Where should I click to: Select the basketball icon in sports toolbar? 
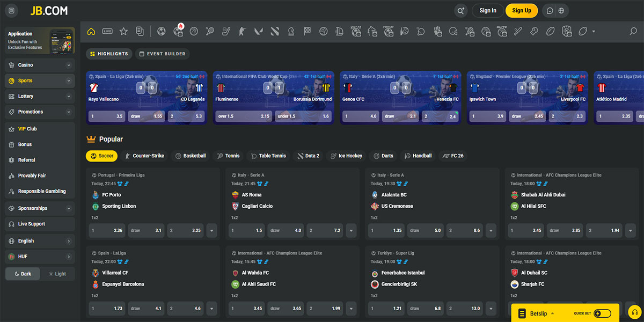click(194, 32)
